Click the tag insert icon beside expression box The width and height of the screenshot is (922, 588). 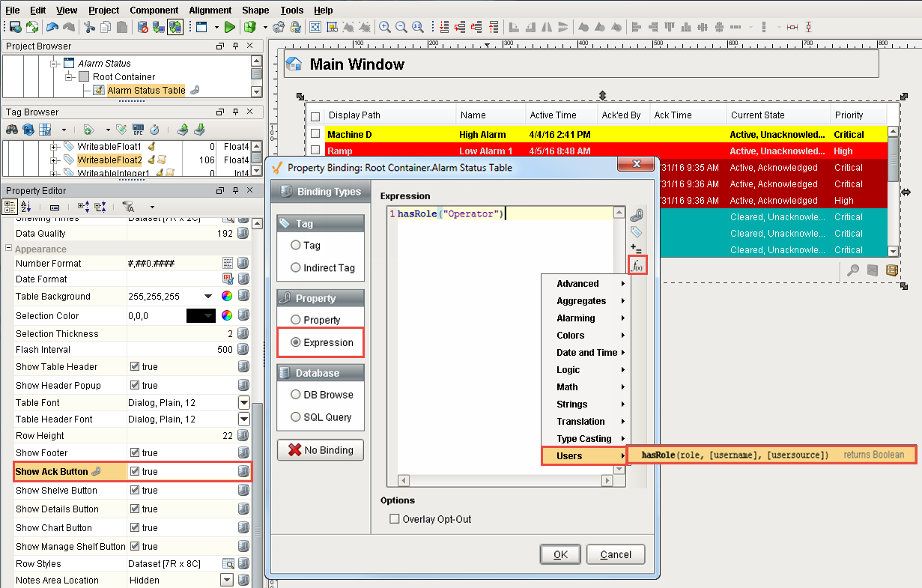pyautogui.click(x=637, y=232)
